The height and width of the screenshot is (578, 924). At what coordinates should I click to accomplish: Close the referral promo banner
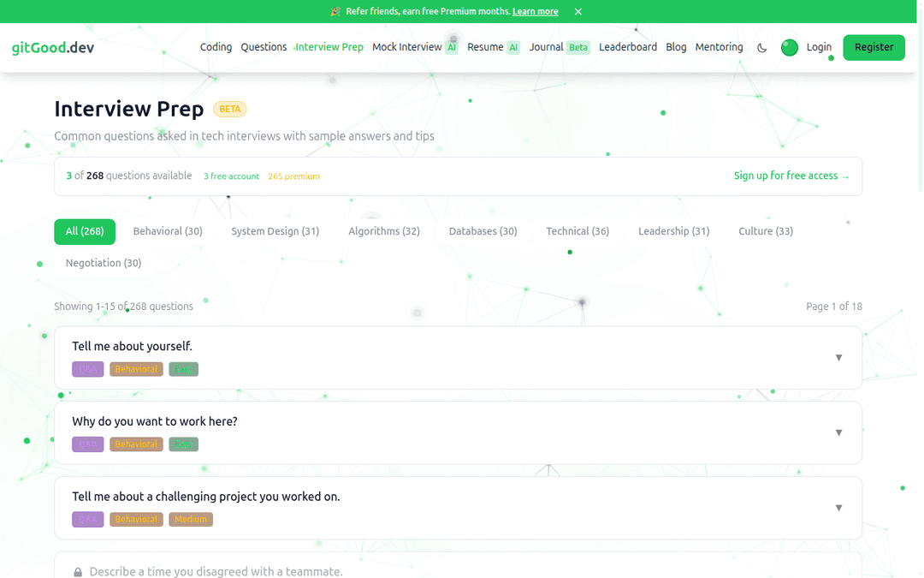578,12
